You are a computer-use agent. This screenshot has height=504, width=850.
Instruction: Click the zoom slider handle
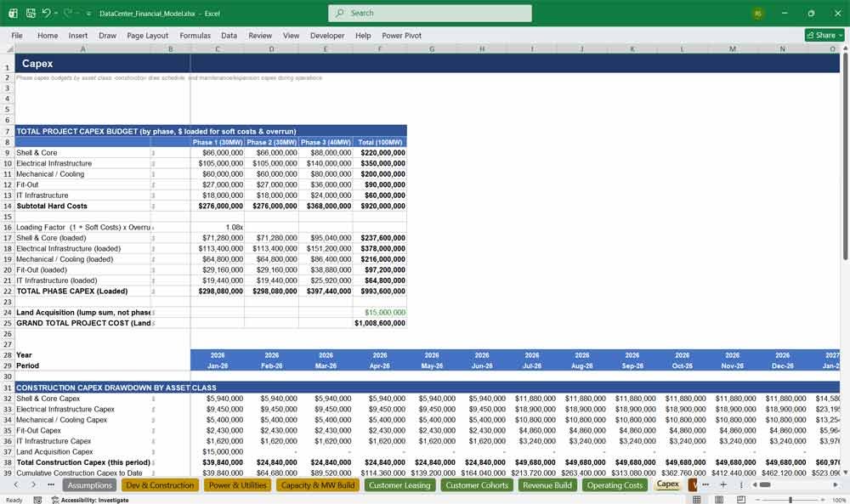click(x=790, y=500)
